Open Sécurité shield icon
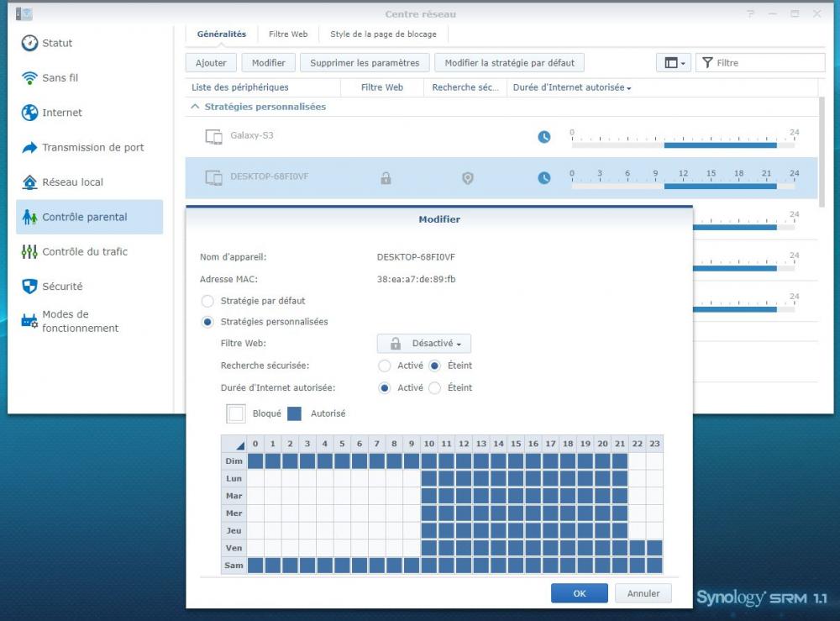 click(x=29, y=287)
